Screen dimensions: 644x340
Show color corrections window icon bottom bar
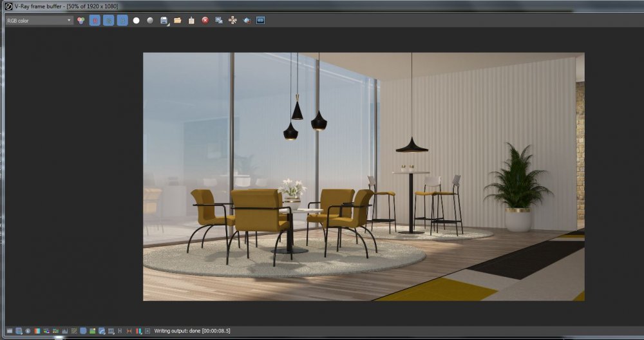coord(10,331)
